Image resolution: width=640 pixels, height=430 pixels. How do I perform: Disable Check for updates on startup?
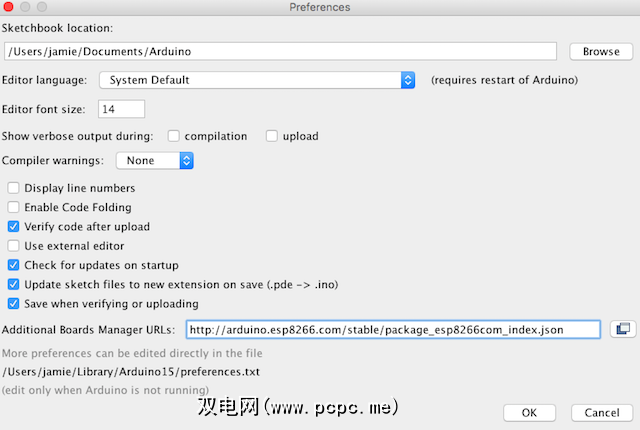(x=14, y=265)
